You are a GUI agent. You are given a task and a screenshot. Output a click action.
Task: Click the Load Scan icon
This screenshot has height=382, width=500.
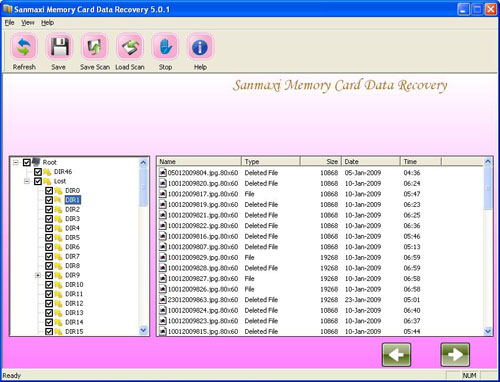point(130,47)
